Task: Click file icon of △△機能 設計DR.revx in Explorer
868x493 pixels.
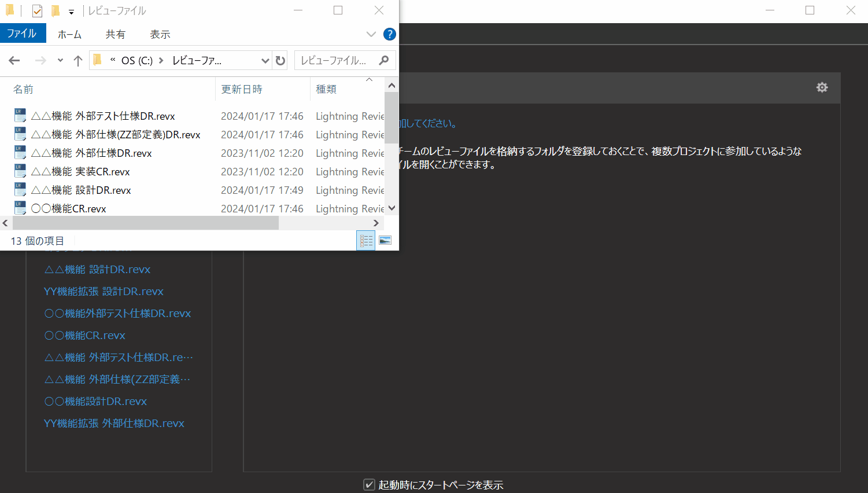Action: [x=20, y=190]
